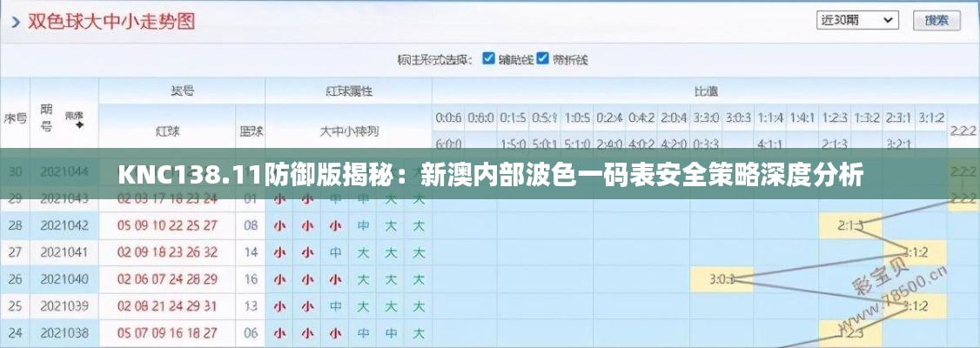Click the 比值 column group header

click(x=705, y=90)
